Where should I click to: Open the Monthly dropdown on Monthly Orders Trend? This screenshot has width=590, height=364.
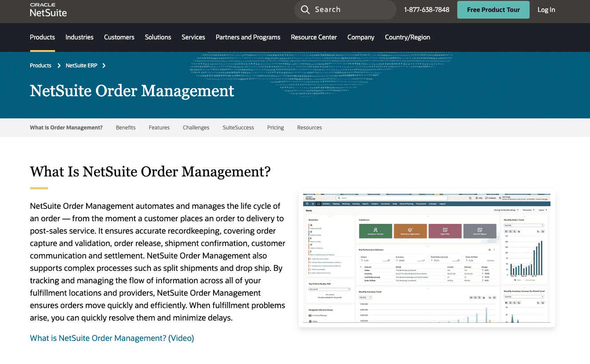pos(524,225)
